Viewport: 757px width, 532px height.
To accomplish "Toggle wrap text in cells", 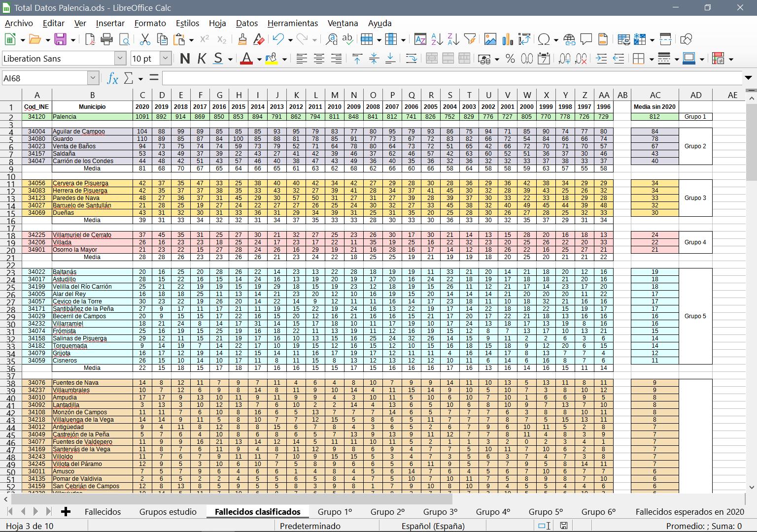I will (x=411, y=59).
